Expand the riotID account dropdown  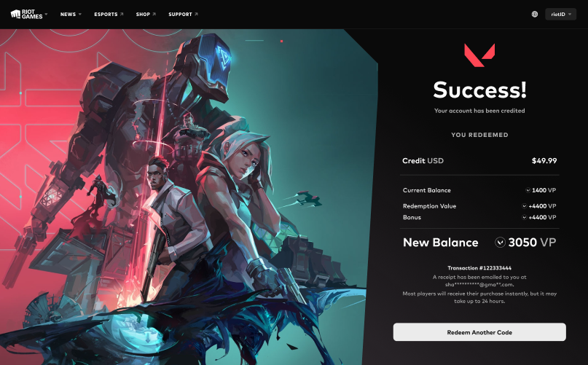(x=560, y=15)
